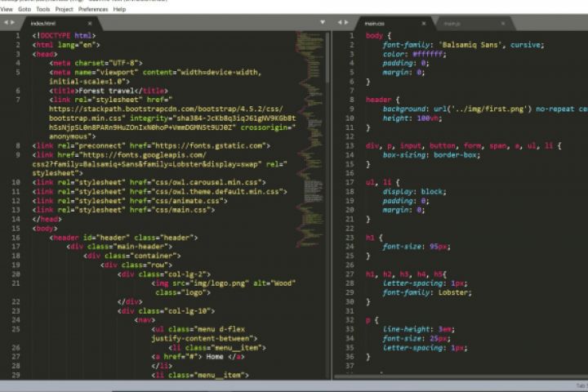Click the 'Forest travel' title text
588x392 pixels.
tap(106, 91)
